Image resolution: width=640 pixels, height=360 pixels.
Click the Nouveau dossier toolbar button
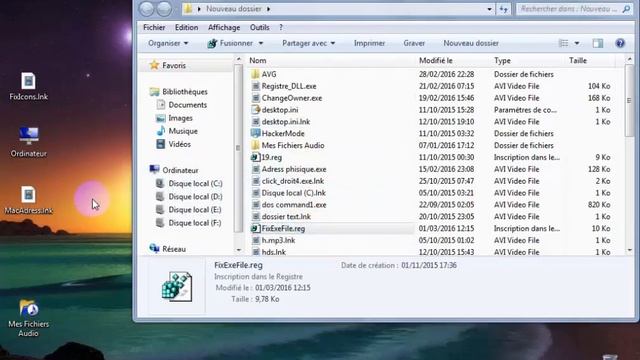(x=471, y=43)
